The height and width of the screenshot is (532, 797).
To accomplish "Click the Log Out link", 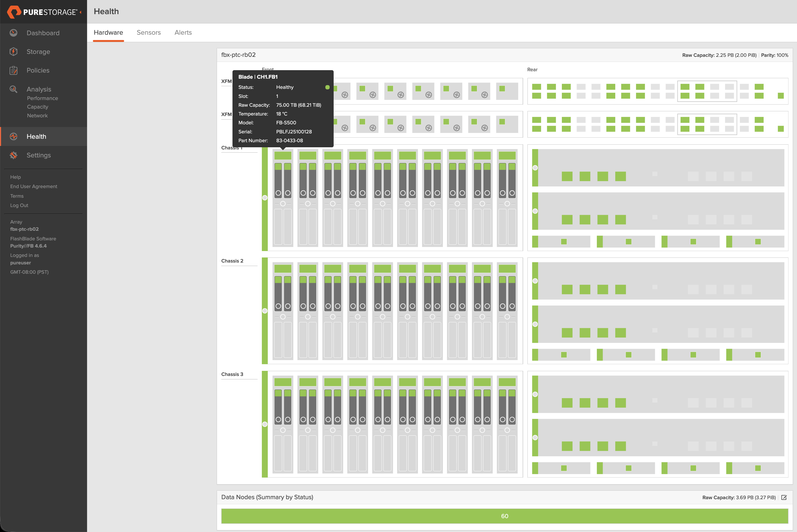I will point(19,205).
